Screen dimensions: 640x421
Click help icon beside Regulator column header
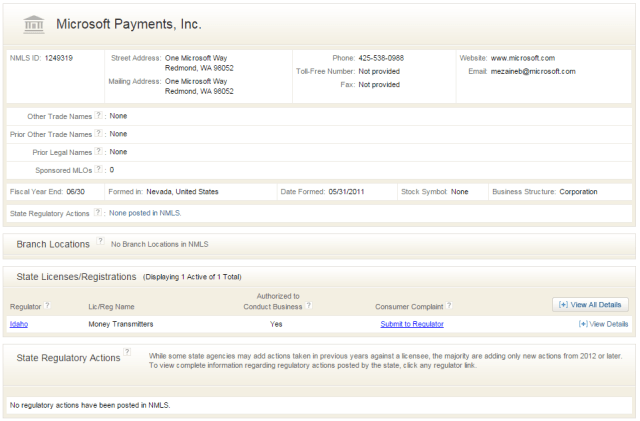point(49,305)
